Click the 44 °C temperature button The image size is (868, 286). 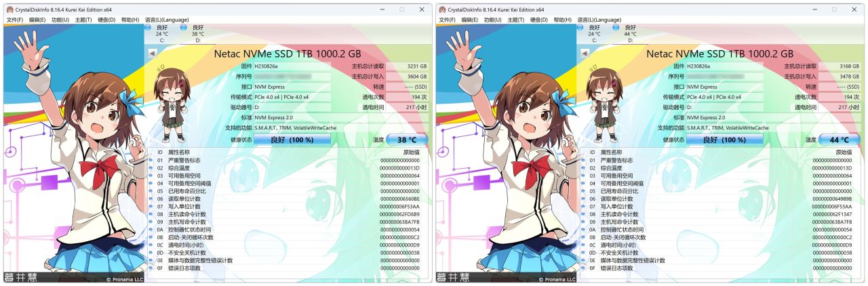[x=840, y=140]
